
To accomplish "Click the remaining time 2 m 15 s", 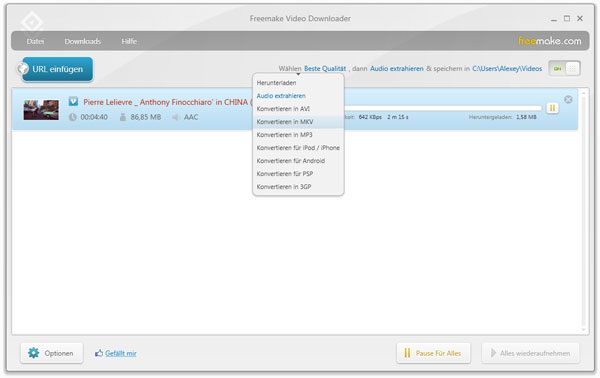I will tap(398, 117).
